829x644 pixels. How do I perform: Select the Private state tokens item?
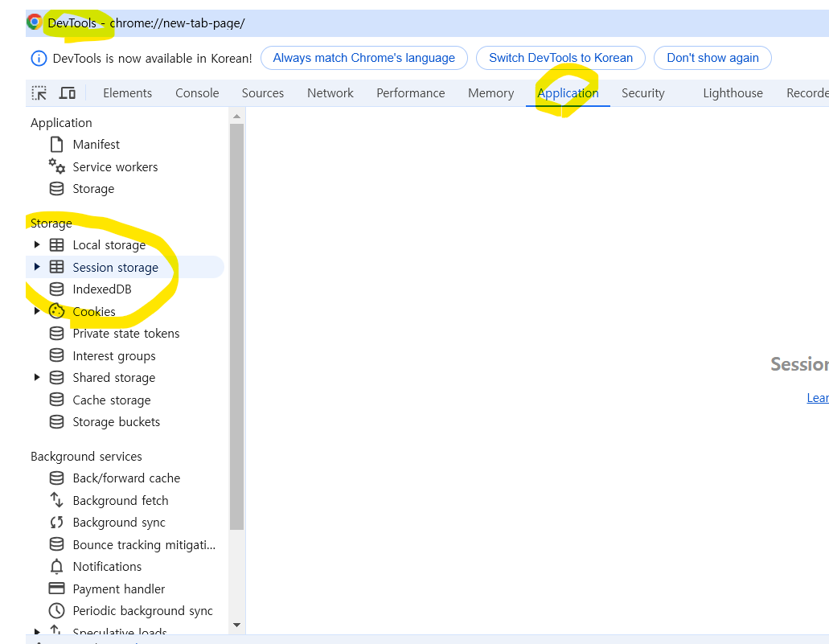[x=125, y=334]
